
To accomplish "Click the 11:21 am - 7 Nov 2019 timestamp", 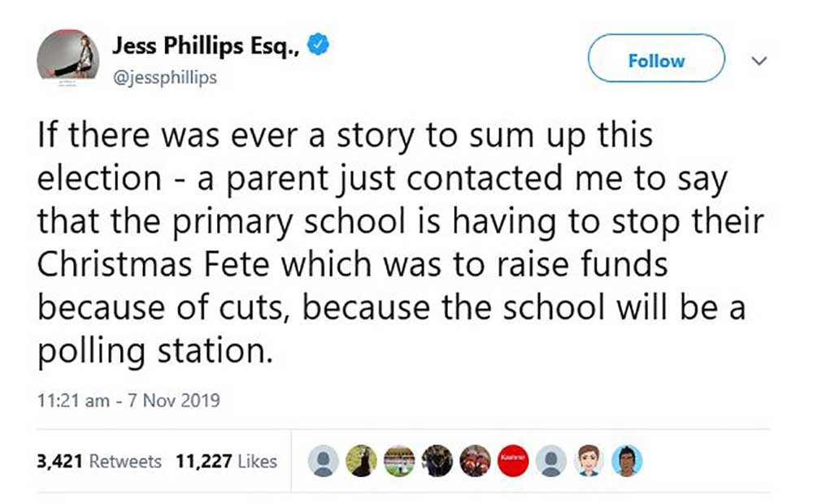I will tap(128, 401).
